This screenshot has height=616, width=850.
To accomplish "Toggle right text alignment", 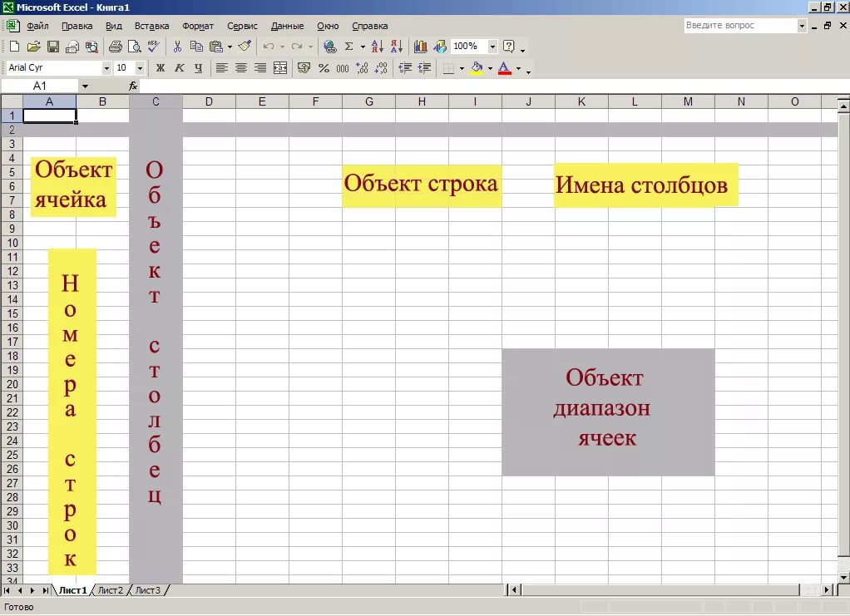I will point(260,67).
